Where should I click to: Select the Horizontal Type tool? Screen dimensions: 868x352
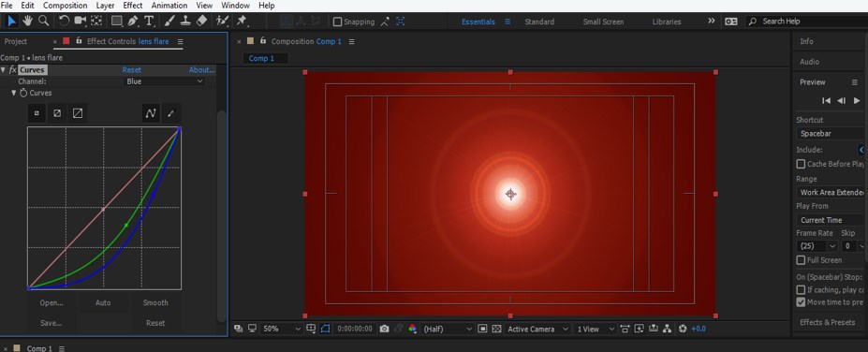click(149, 21)
